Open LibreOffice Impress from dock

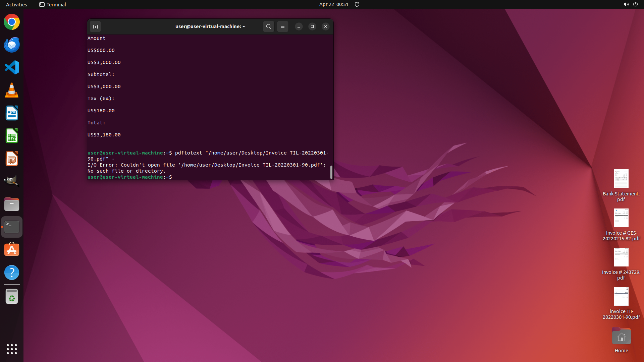pyautogui.click(x=12, y=159)
